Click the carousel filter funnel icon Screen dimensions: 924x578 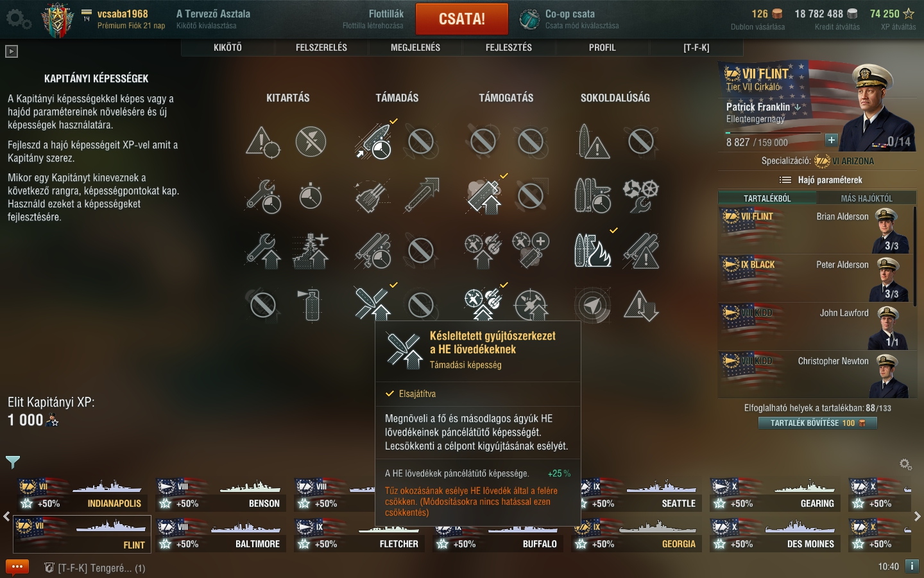coord(13,461)
